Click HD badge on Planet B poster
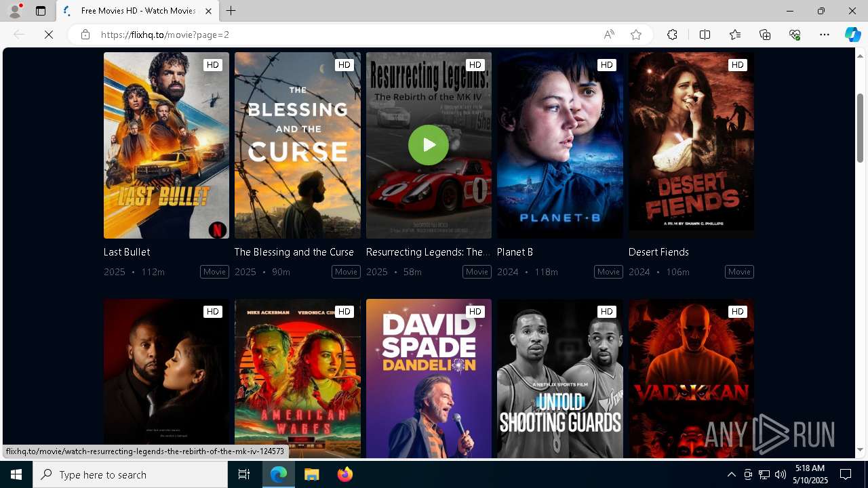The height and width of the screenshot is (488, 868). pyautogui.click(x=606, y=65)
